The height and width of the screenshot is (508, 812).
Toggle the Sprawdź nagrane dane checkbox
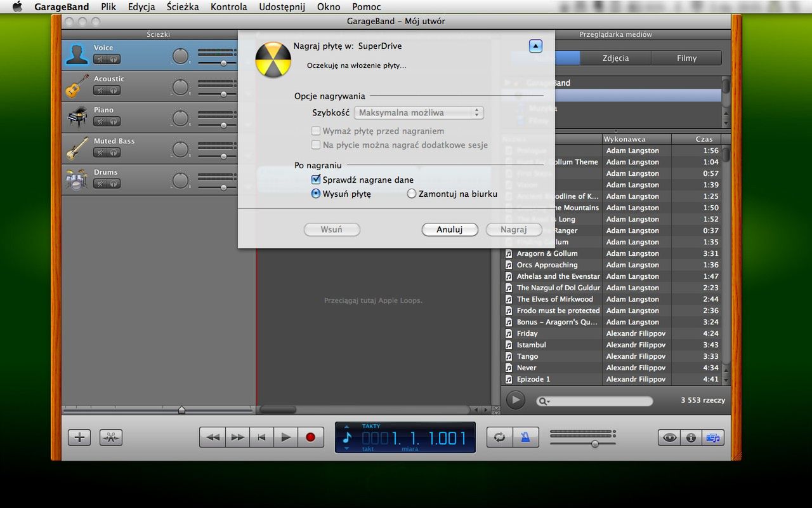[x=316, y=180]
